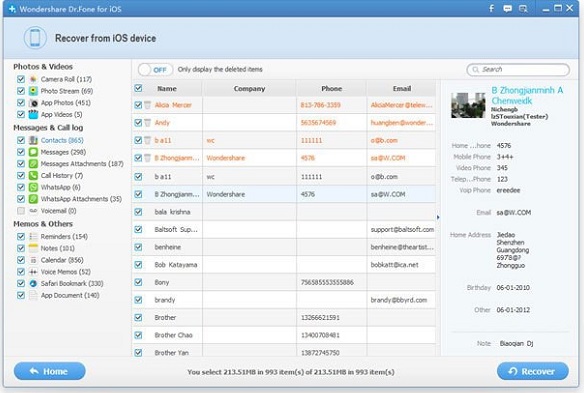The width and height of the screenshot is (584, 393).
Task: Click the trash icon beside Alicia Mercer
Action: coord(147,105)
